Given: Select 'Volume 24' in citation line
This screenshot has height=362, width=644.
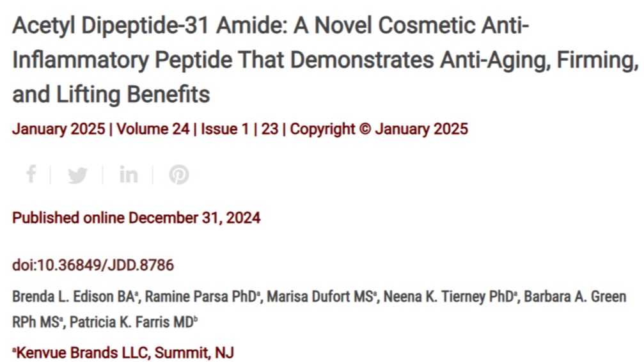Looking at the screenshot, I should (153, 129).
